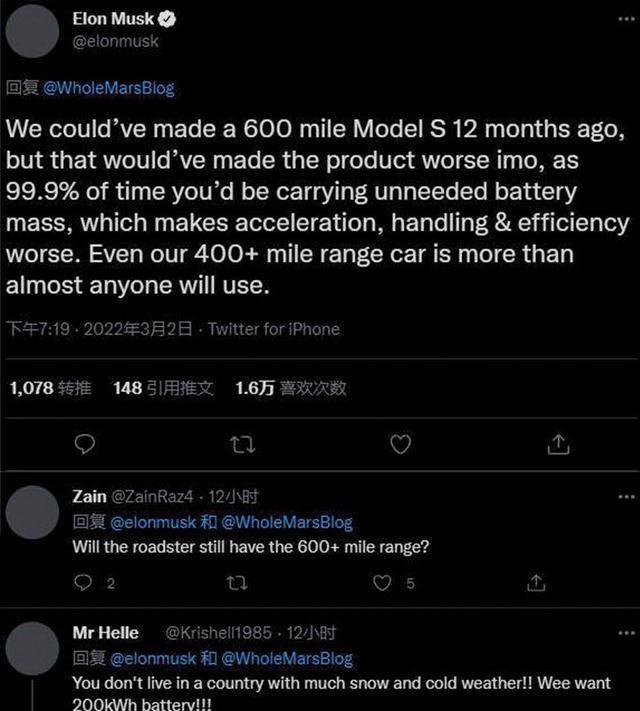The image size is (640, 711).
Task: Click @elonmusk mention in Mr Helle's reply
Action: (x=150, y=658)
